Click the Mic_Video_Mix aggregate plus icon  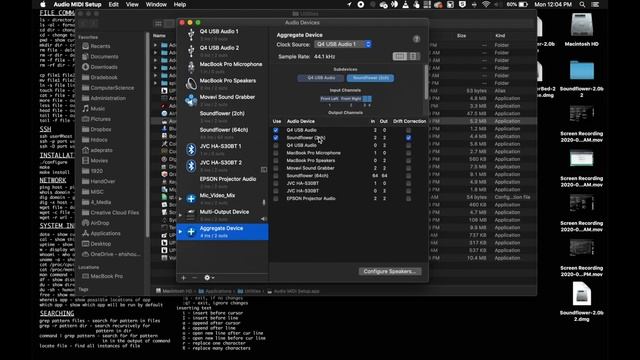191,199
